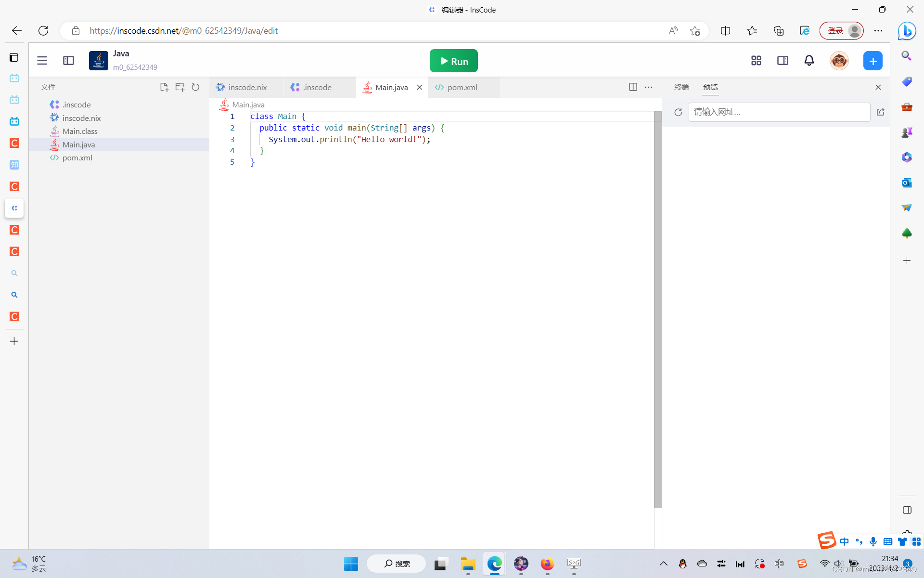
Task: Open the apps grid icon in header
Action: tap(756, 61)
